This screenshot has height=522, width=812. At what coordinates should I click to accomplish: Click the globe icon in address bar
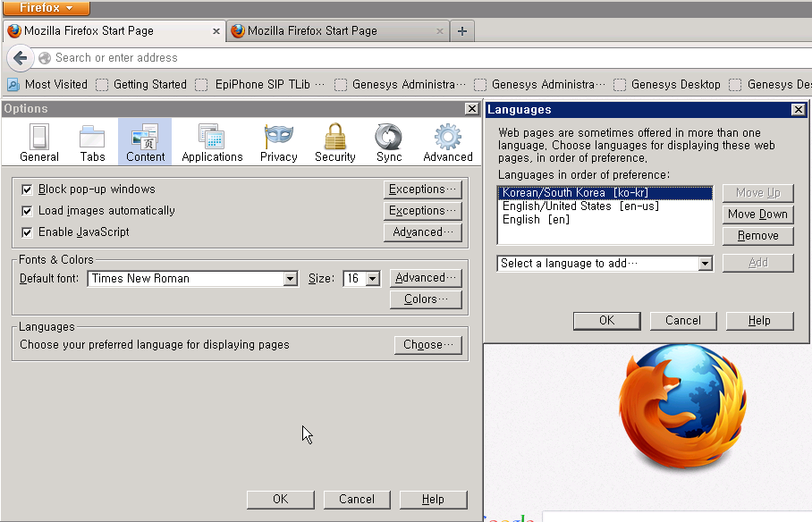pos(45,58)
